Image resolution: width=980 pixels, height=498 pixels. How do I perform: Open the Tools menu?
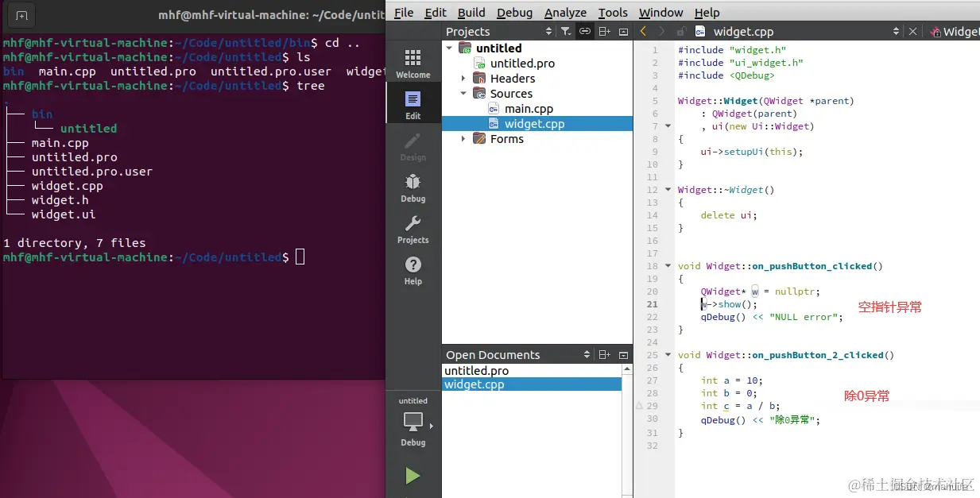click(x=613, y=13)
